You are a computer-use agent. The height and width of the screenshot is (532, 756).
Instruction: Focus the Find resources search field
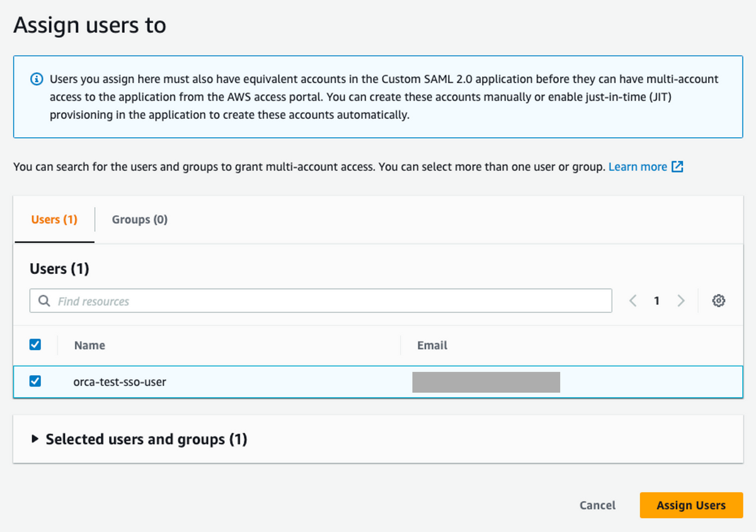coord(328,301)
